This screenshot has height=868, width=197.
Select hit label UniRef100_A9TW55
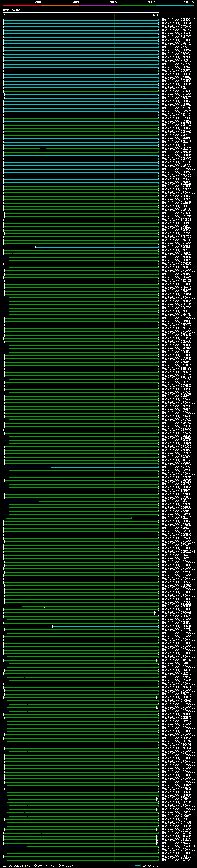tap(177, 186)
